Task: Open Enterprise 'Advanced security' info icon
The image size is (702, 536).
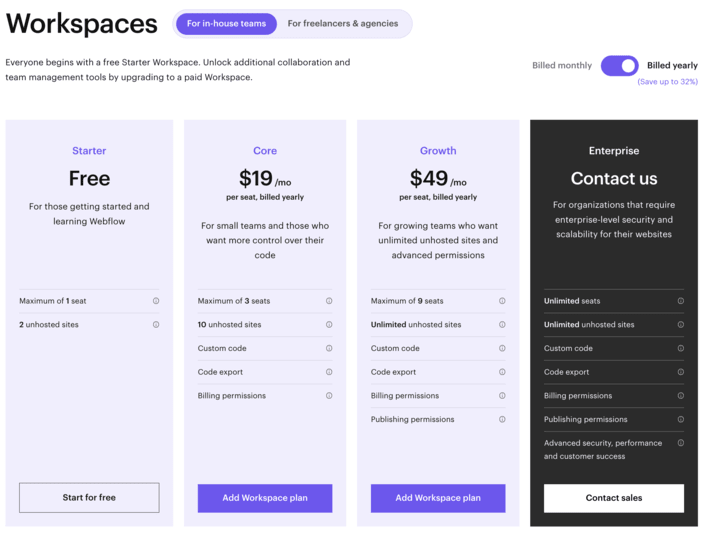Action: point(681,443)
